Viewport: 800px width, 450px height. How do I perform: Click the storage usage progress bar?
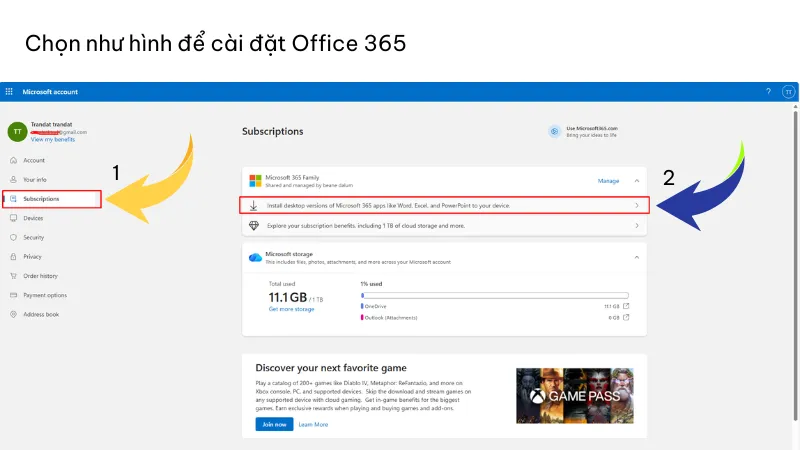[x=494, y=295]
